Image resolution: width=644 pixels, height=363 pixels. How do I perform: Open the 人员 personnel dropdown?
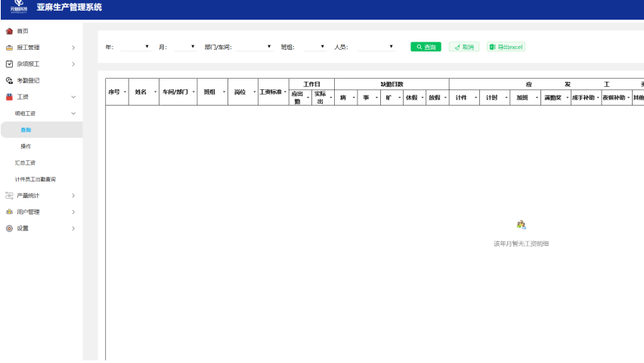pyautogui.click(x=376, y=47)
